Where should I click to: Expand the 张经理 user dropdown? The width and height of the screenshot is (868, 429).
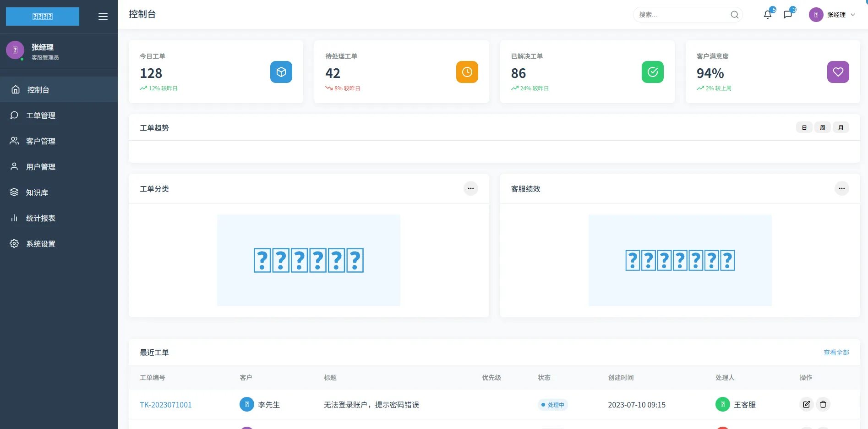[x=832, y=15]
